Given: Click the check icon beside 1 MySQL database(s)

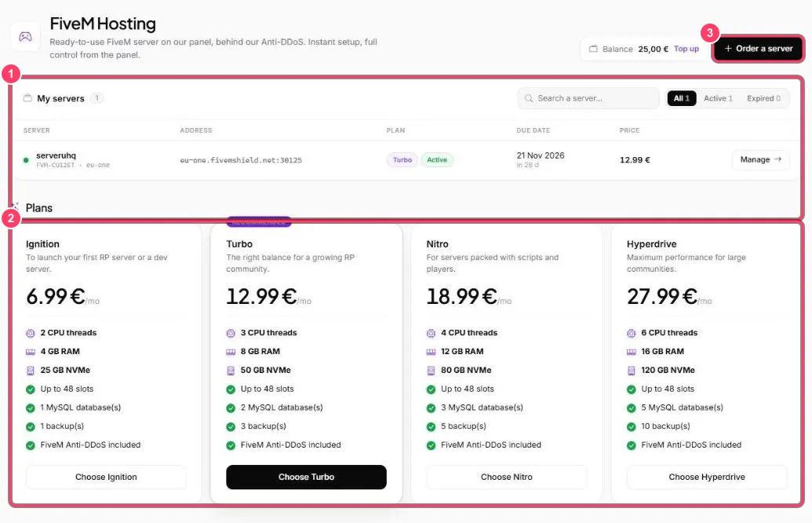Looking at the screenshot, I should [31, 408].
